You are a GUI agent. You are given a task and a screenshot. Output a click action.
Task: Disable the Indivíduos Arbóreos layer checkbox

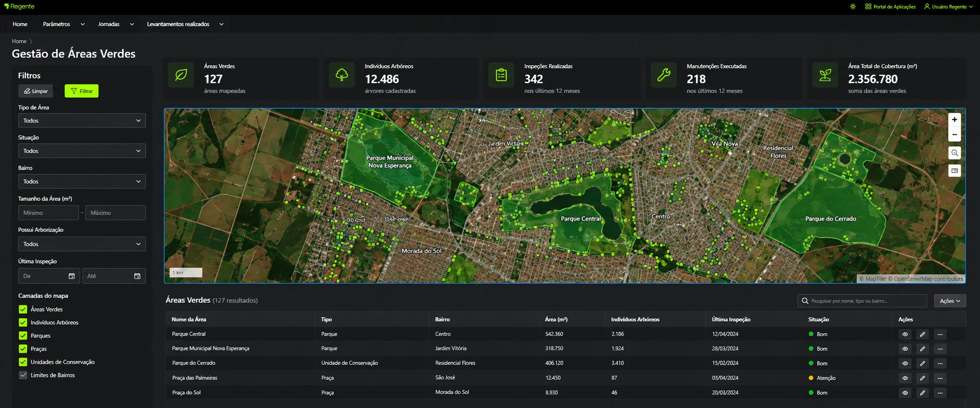point(23,322)
